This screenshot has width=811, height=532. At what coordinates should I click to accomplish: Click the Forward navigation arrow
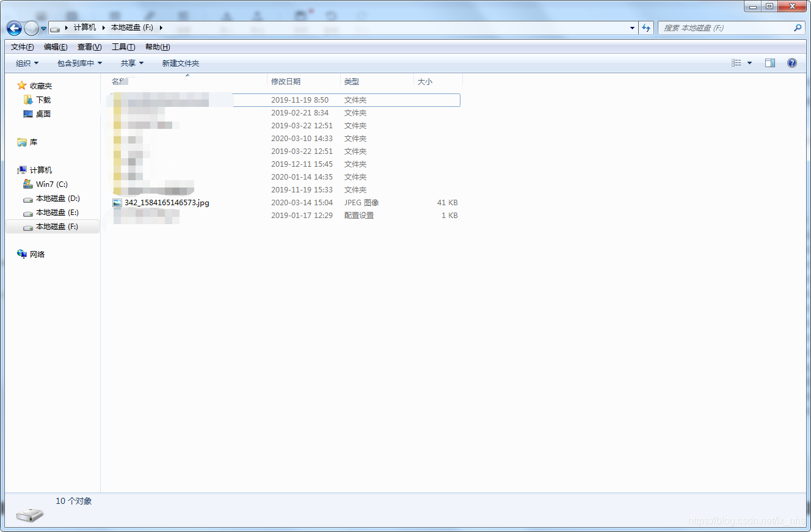(31, 28)
